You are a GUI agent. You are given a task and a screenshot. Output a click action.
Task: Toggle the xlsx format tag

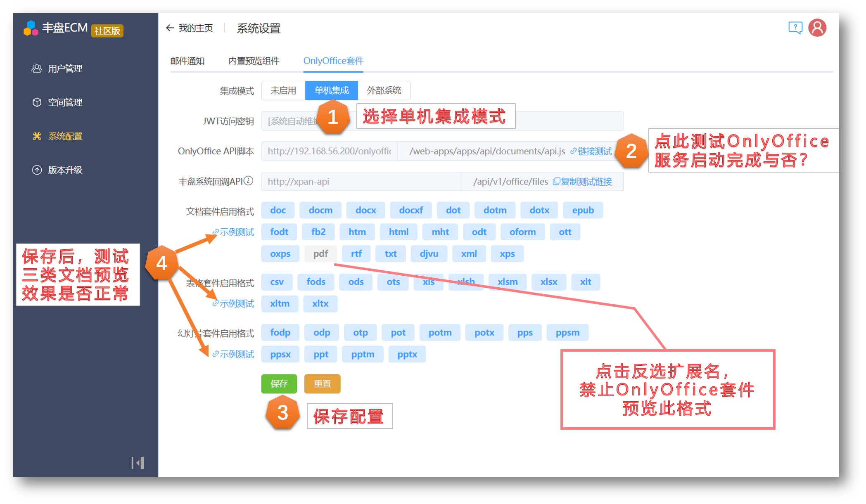[549, 282]
